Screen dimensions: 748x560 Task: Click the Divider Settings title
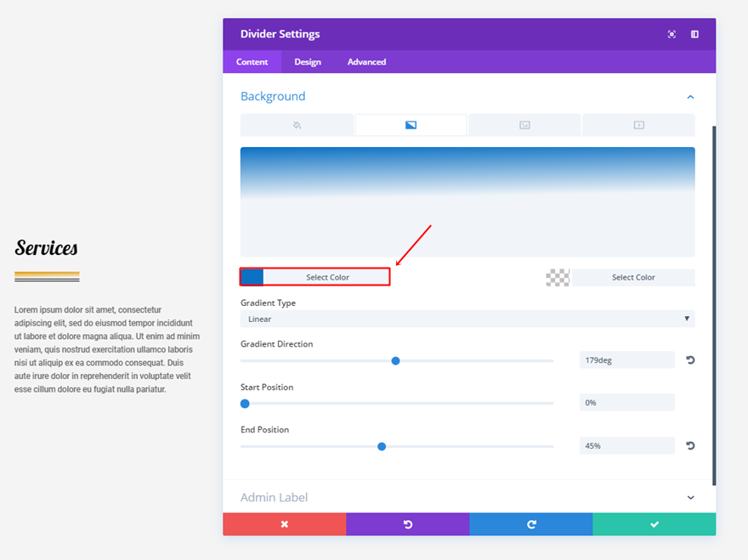[280, 34]
